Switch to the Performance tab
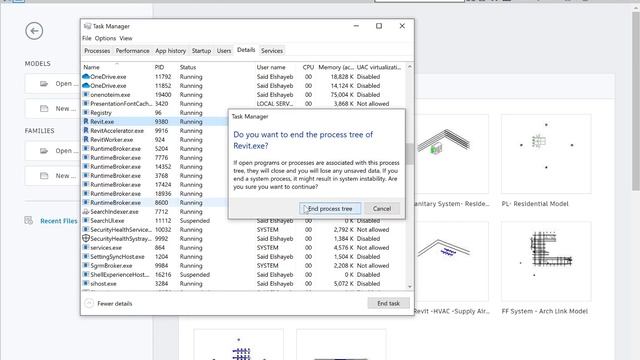The height and width of the screenshot is (360, 640). (133, 51)
